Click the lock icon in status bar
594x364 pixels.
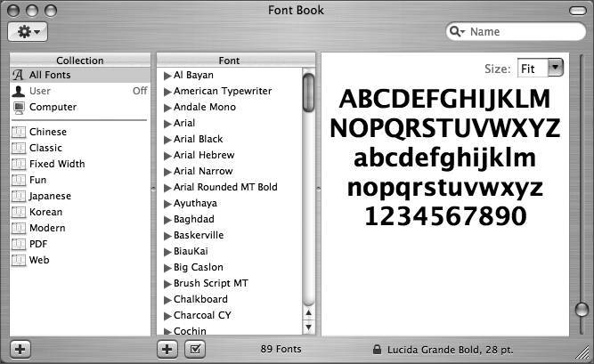coord(377,349)
